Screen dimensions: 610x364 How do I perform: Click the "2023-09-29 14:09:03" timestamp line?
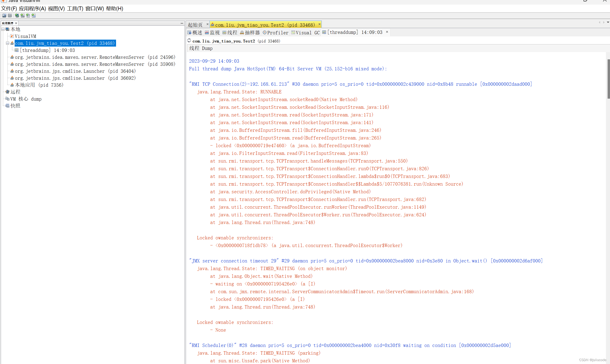[x=214, y=61]
